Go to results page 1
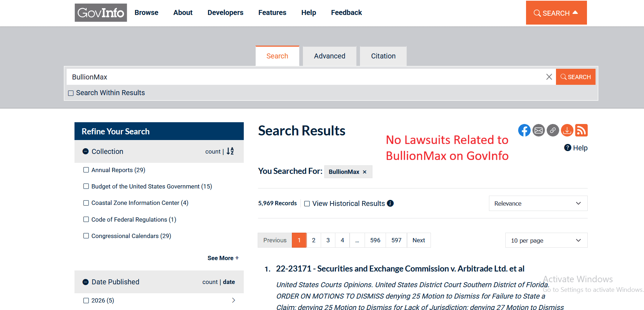644x310 pixels. click(x=299, y=240)
